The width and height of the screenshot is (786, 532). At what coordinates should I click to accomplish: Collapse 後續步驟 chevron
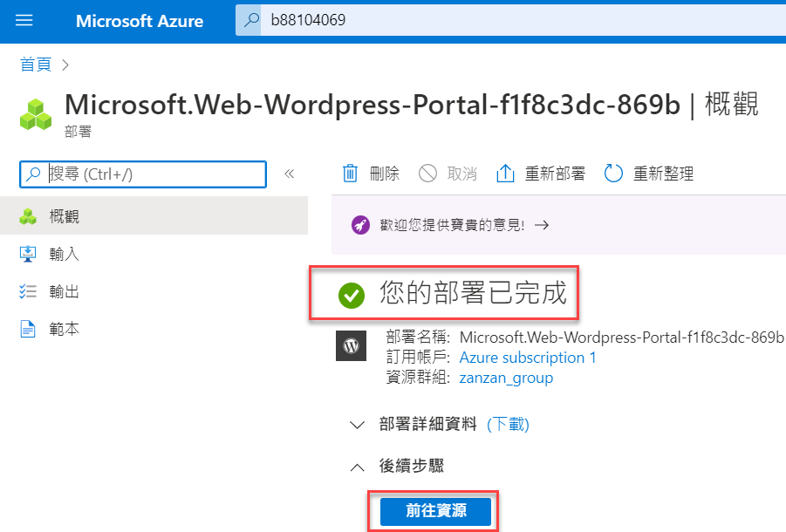(x=357, y=467)
